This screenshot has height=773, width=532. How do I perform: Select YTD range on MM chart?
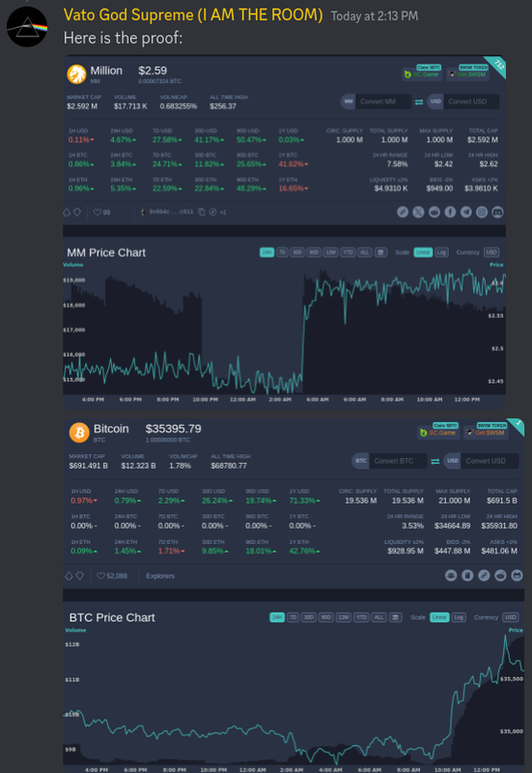348,252
